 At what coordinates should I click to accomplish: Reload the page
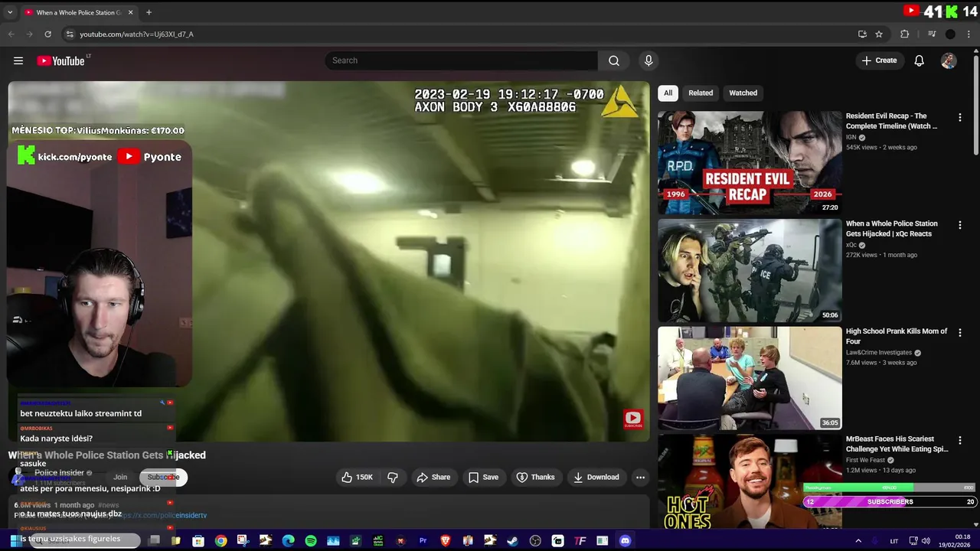click(47, 34)
